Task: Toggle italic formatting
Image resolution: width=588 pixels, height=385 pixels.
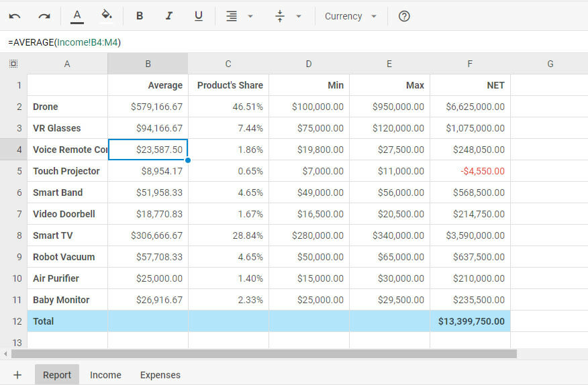Action: (x=169, y=16)
